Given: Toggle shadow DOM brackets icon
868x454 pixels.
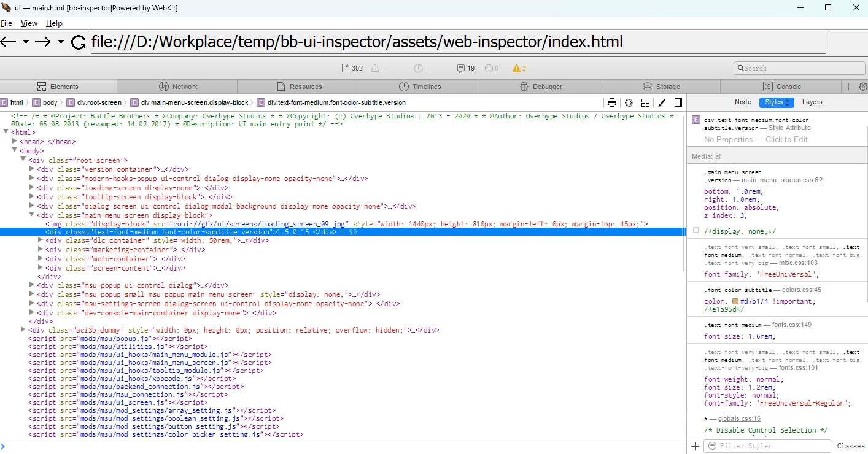Looking at the screenshot, I should coord(629,102).
